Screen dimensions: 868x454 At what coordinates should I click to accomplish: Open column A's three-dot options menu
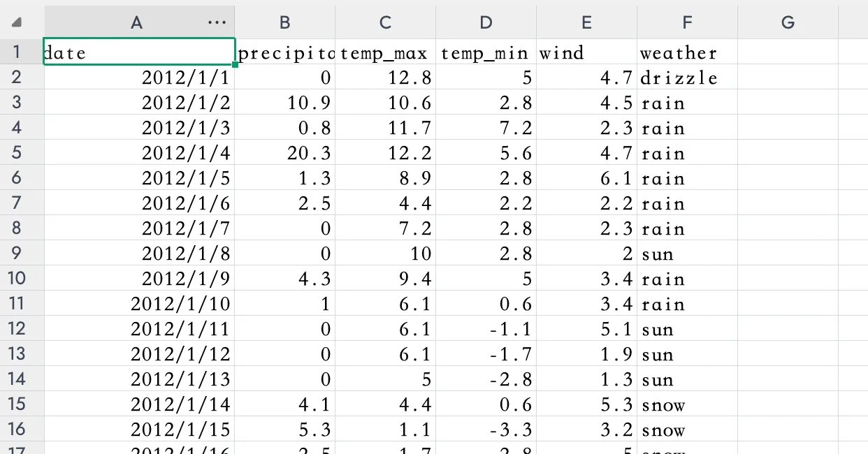coord(217,22)
